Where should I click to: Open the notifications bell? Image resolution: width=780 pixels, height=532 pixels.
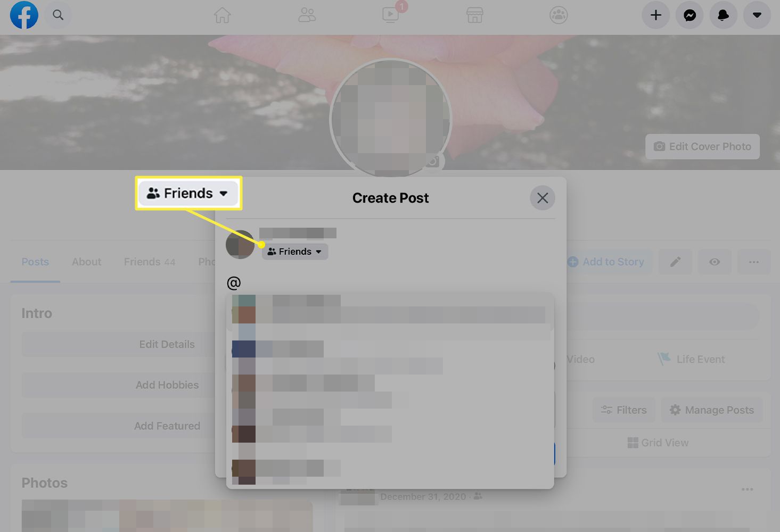pos(723,15)
